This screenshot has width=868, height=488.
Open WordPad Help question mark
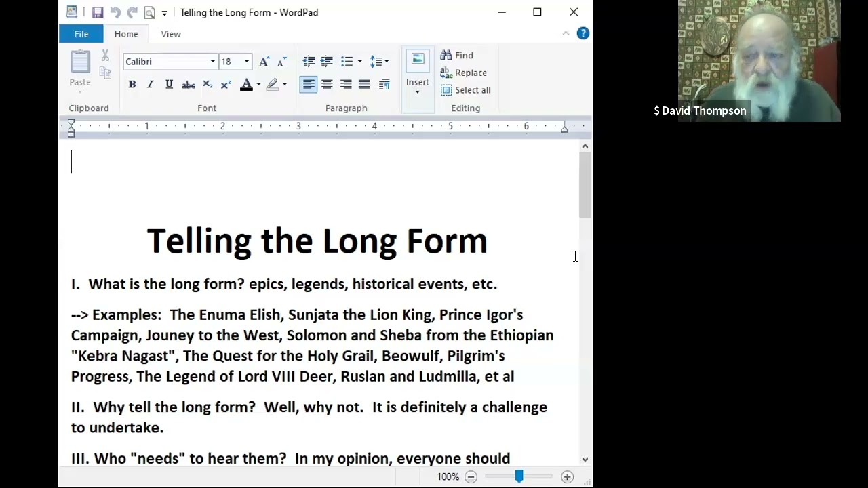(x=583, y=33)
